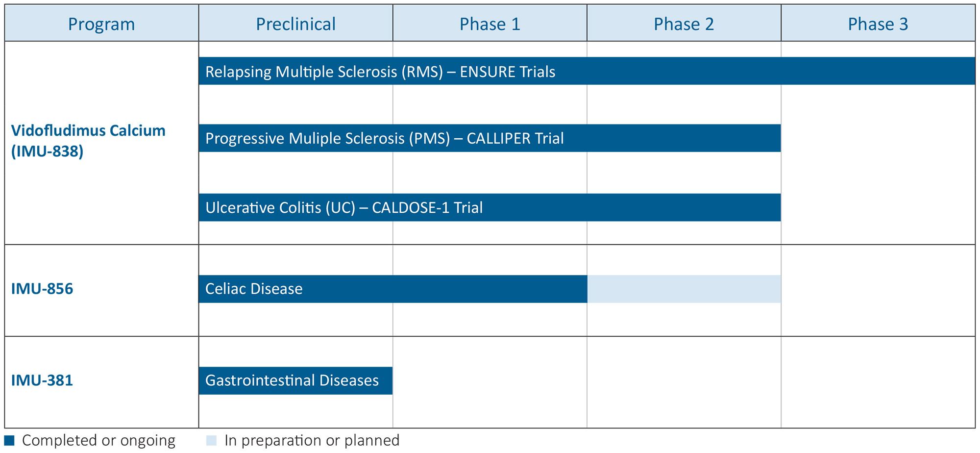The height and width of the screenshot is (453, 980).
Task: Click the Program column header
Action: 101,24
